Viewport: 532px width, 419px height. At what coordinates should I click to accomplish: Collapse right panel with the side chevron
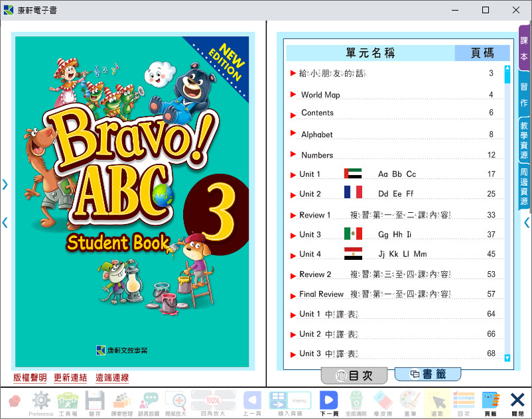click(527, 223)
